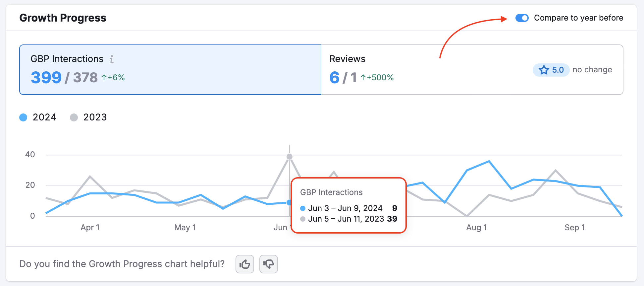Click 'Jun 3 – Jun 9, 2024' tooltip row
644x286 pixels.
point(349,208)
